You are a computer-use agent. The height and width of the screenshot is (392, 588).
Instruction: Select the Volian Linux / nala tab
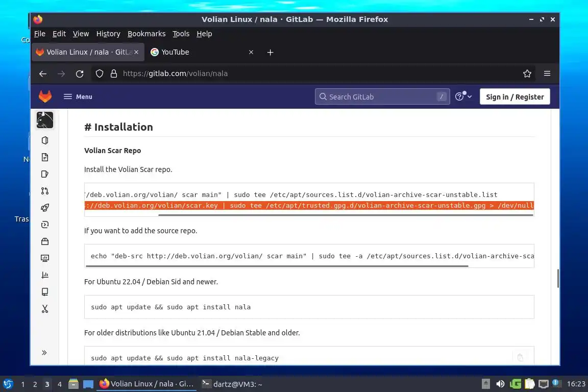[x=88, y=52]
